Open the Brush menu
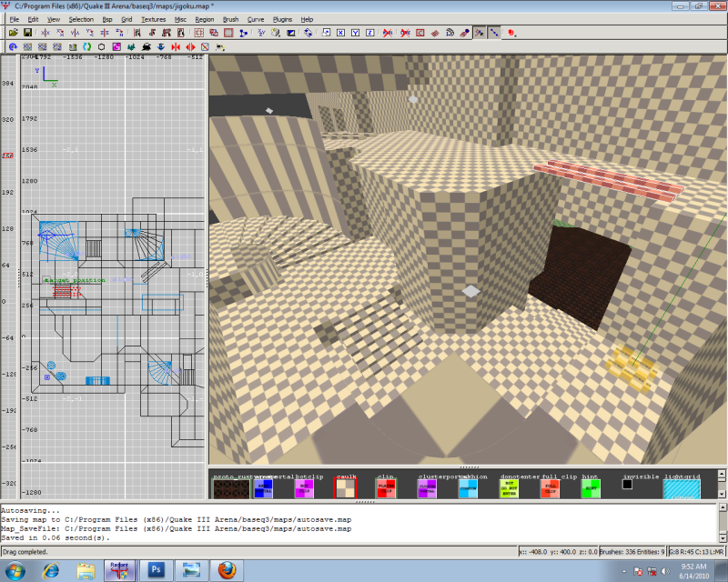Image resolution: width=728 pixels, height=582 pixels. 231,19
